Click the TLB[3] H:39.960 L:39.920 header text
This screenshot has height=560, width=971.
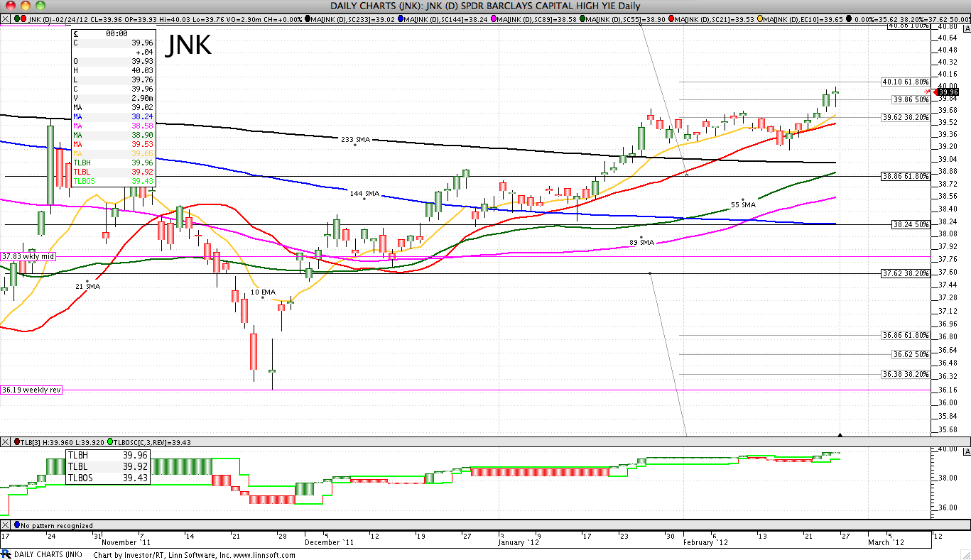(x=63, y=442)
